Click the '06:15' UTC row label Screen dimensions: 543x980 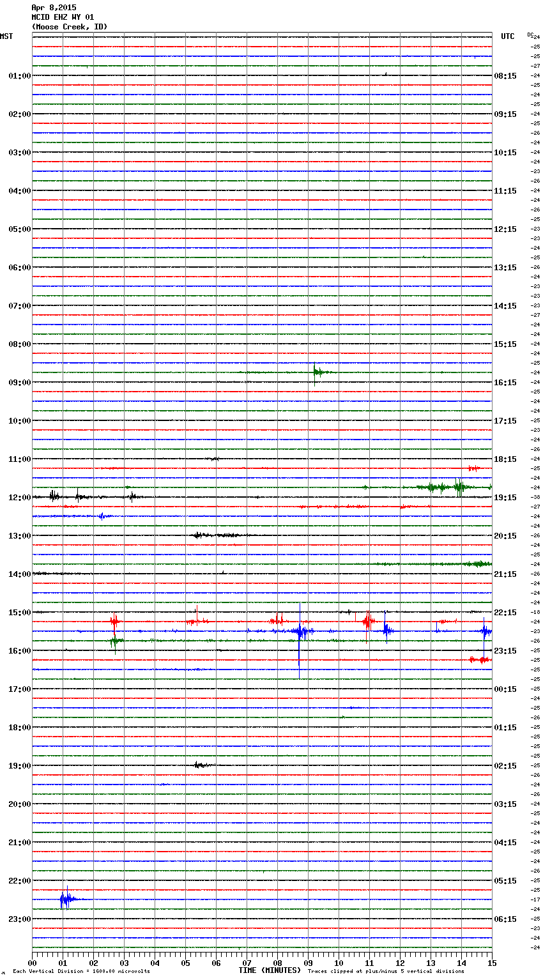coord(505,919)
